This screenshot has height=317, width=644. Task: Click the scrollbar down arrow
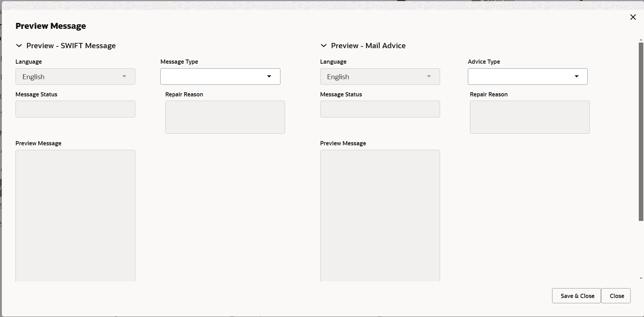641,278
